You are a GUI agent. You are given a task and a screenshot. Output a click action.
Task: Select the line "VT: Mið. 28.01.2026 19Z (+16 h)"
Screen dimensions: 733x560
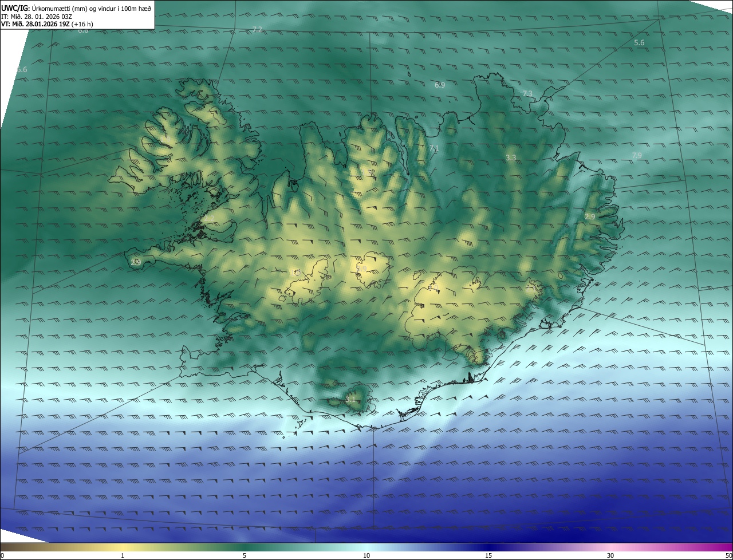[x=48, y=24]
